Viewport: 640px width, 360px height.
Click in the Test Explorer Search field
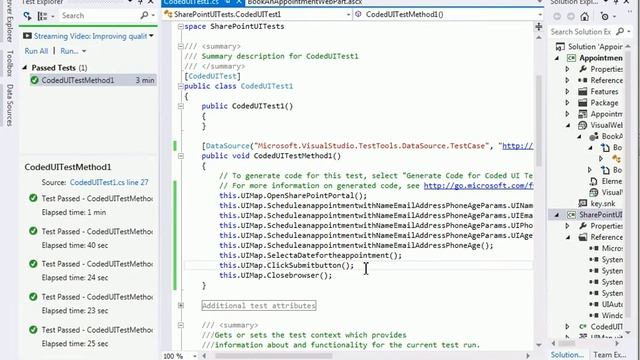coord(99,16)
